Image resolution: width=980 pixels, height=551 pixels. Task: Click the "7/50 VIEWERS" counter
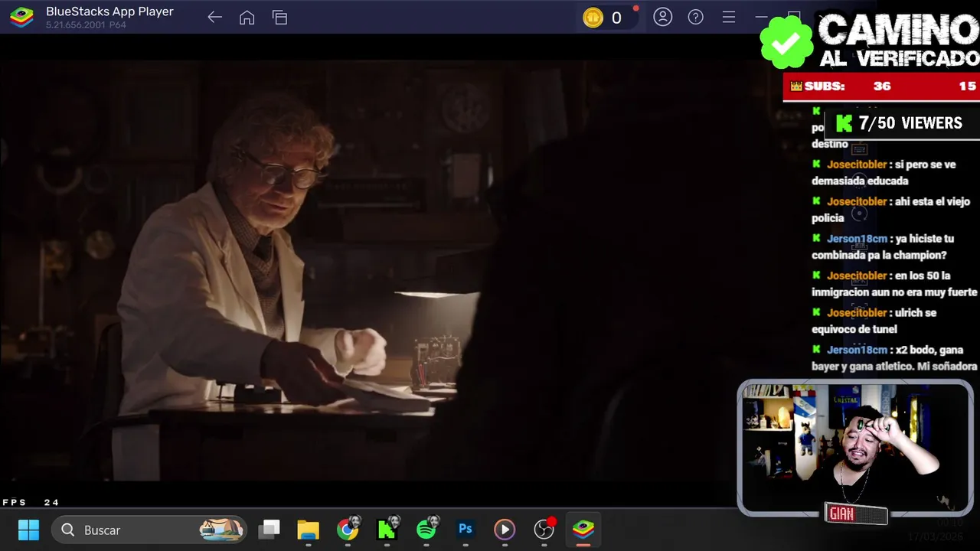click(900, 123)
